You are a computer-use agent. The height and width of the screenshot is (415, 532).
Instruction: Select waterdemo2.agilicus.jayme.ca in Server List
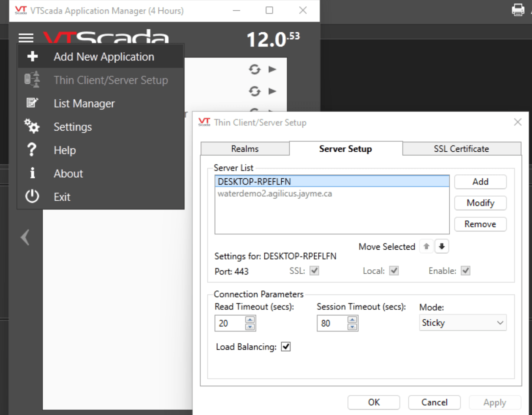tap(275, 194)
